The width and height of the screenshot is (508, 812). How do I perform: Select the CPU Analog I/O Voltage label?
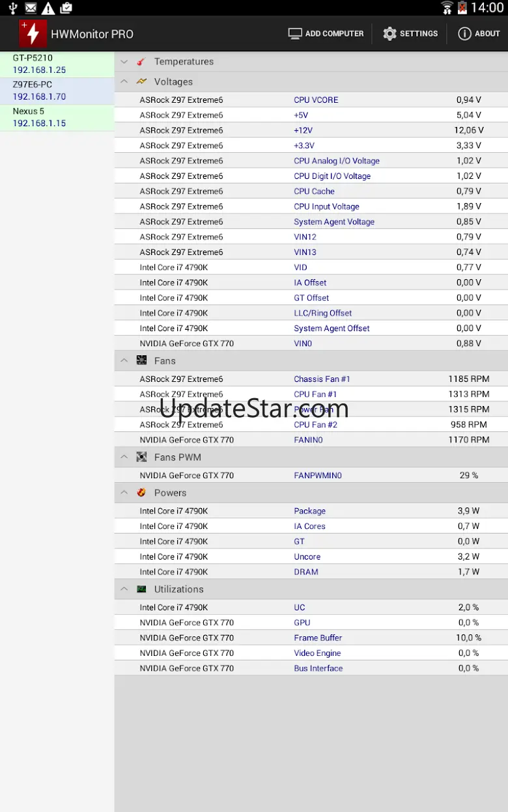point(337,161)
